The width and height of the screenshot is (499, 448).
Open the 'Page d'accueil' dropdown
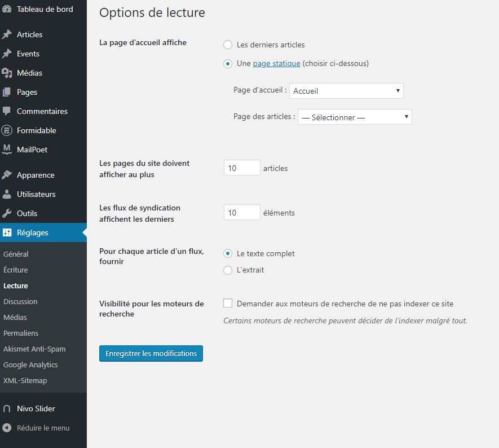346,91
